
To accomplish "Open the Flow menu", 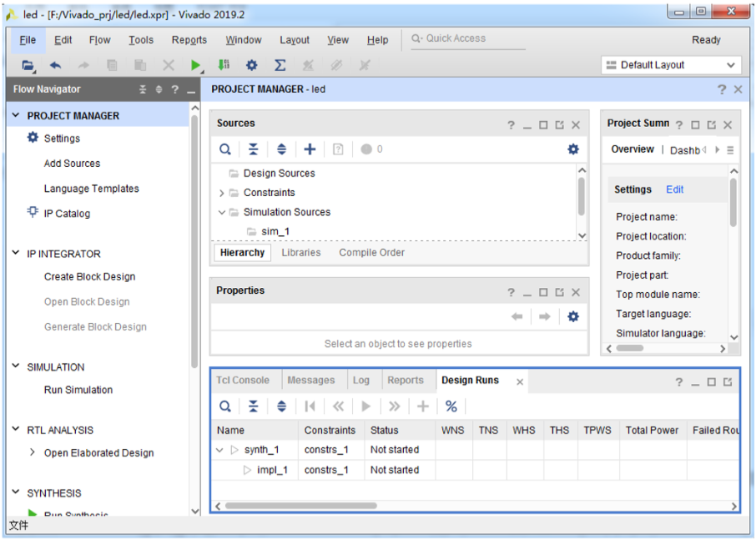I will (x=99, y=40).
